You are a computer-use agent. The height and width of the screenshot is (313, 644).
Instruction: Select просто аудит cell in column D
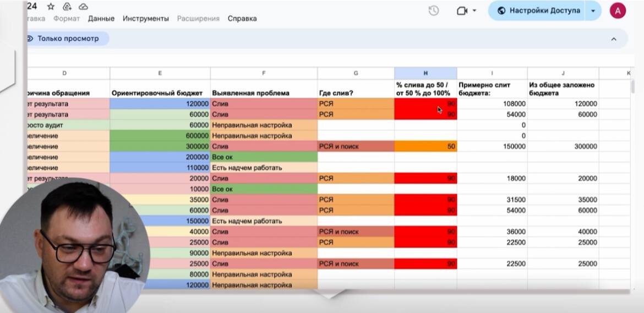point(68,125)
